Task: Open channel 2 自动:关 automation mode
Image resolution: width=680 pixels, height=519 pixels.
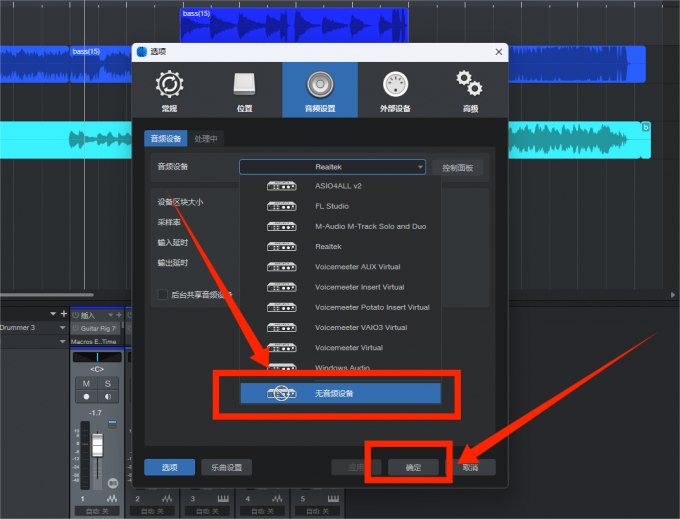Action: [x=152, y=511]
